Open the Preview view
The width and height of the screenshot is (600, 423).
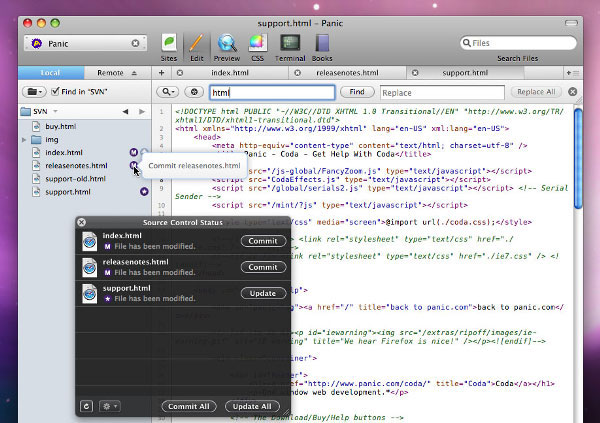pyautogui.click(x=227, y=47)
